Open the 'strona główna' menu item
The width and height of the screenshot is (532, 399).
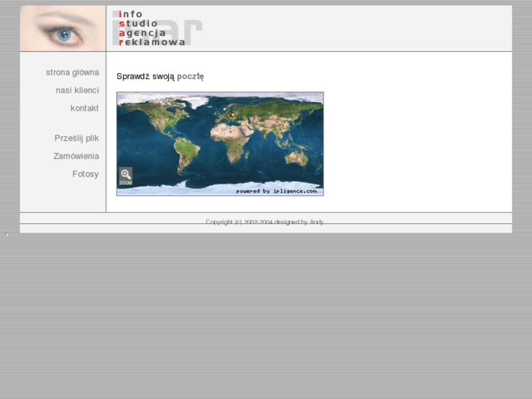click(72, 72)
